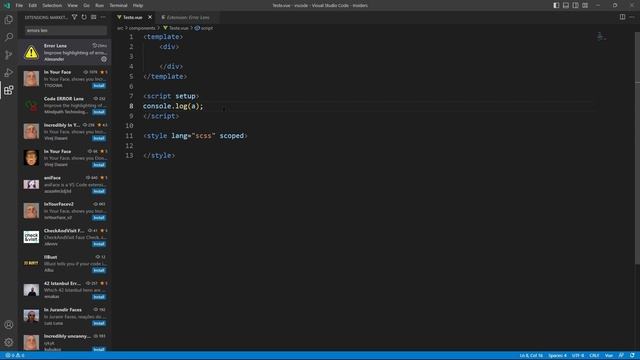Click the console.log(a); code line

(173, 106)
